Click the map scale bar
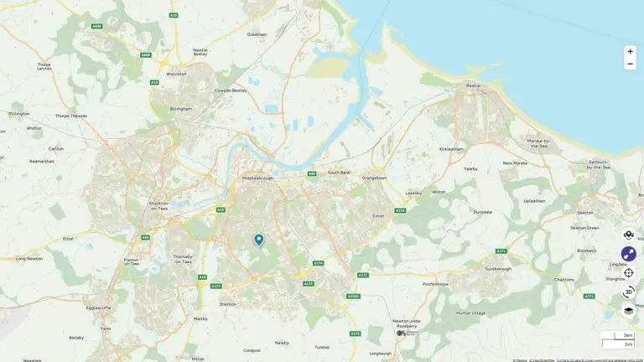This screenshot has height=362, width=644. tap(618, 340)
